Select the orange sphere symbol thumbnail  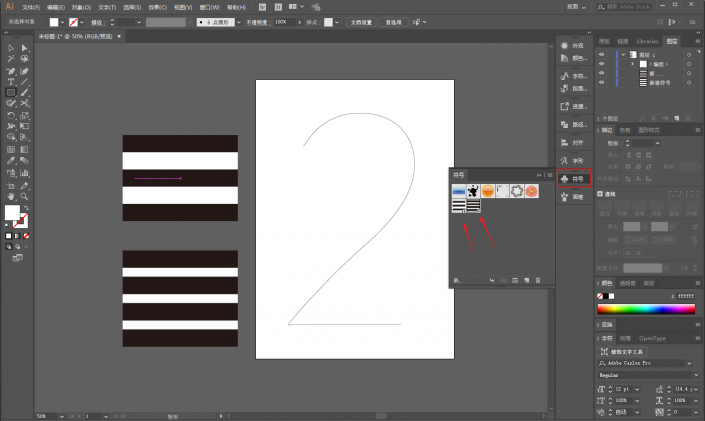[488, 191]
